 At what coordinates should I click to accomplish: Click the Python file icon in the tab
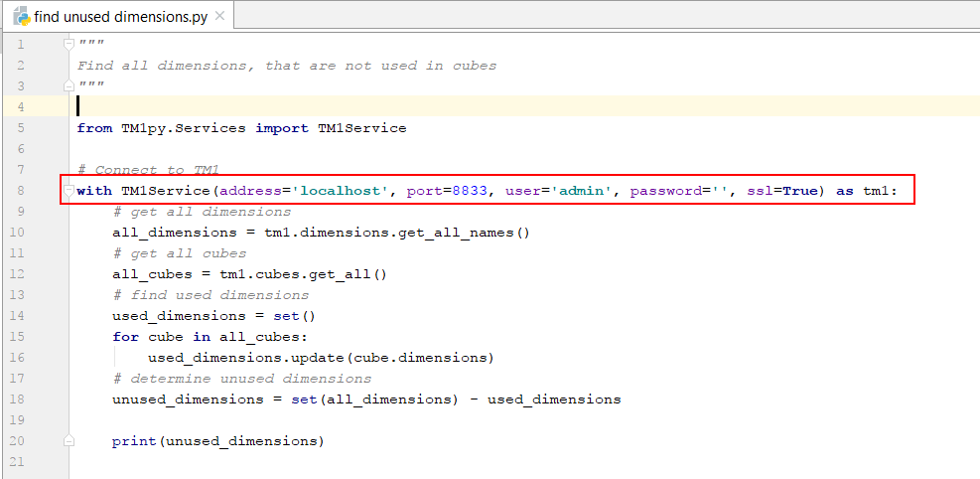[20, 17]
